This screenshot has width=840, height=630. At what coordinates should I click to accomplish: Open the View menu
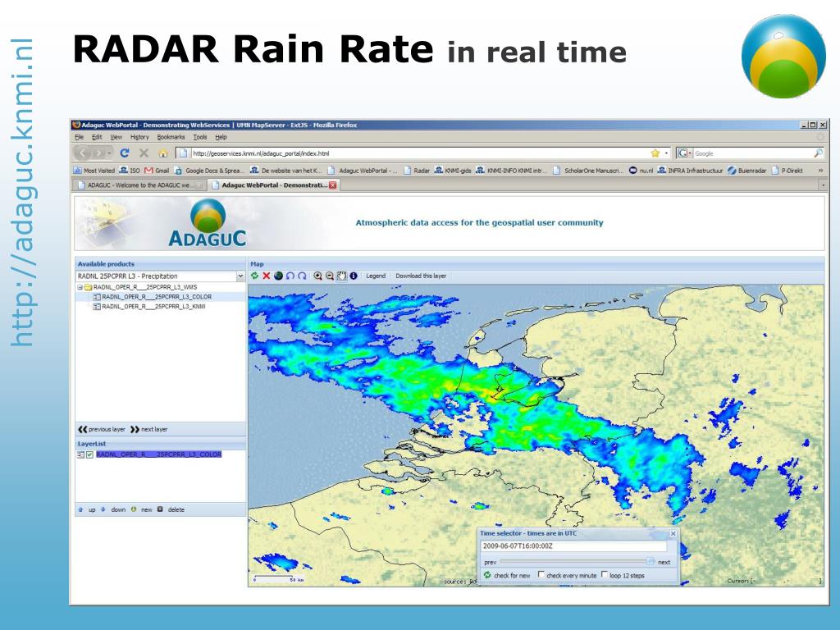click(116, 137)
